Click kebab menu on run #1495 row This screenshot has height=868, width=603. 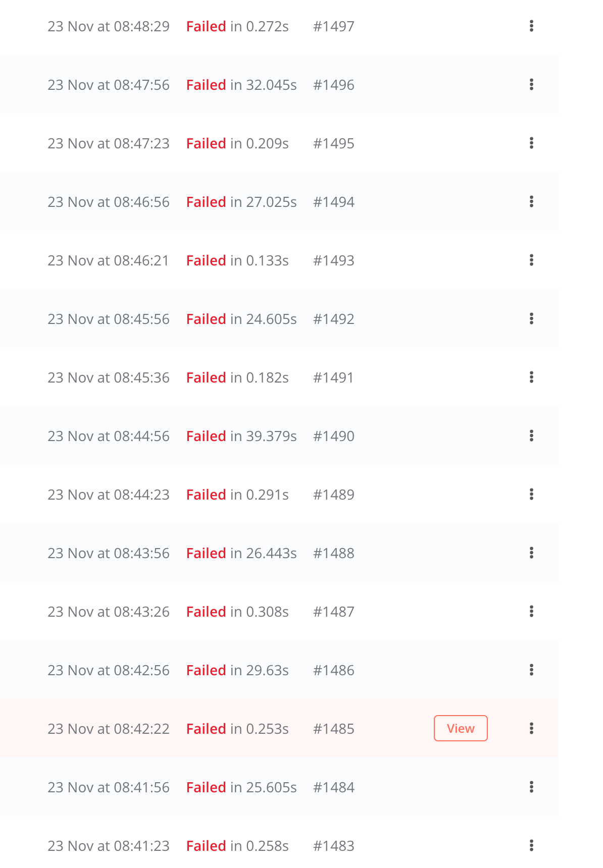click(x=531, y=143)
